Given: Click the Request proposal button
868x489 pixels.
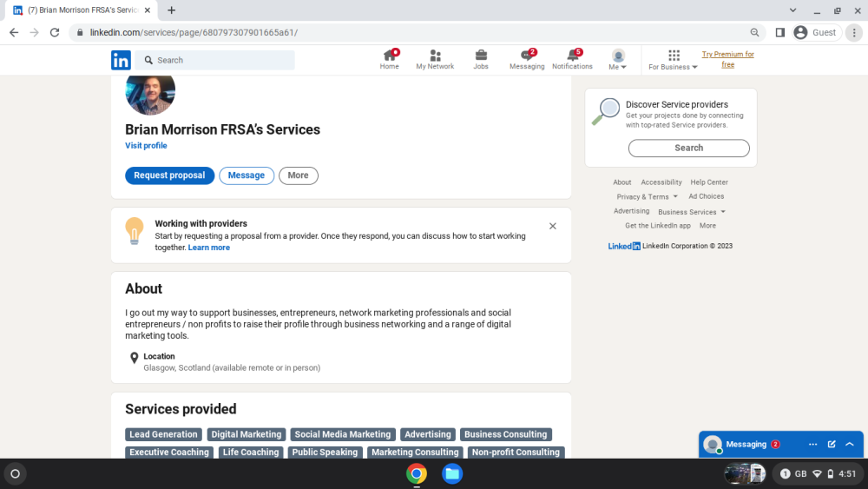Looking at the screenshot, I should click(169, 175).
